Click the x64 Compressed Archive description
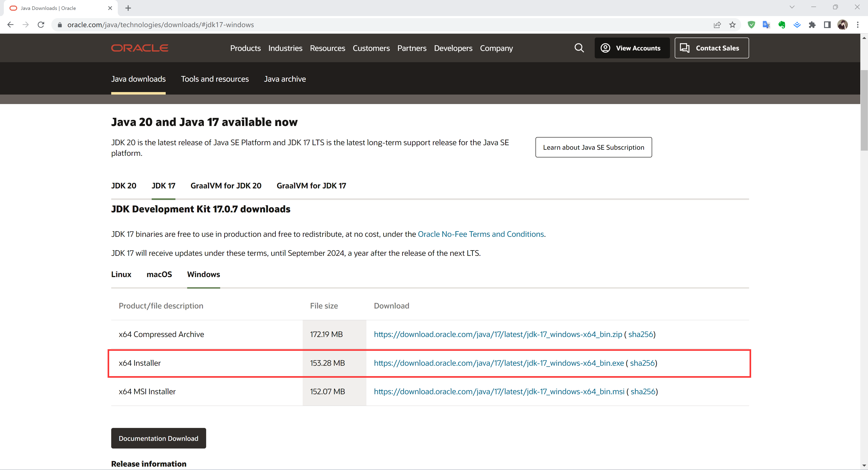The image size is (868, 470). click(x=161, y=334)
